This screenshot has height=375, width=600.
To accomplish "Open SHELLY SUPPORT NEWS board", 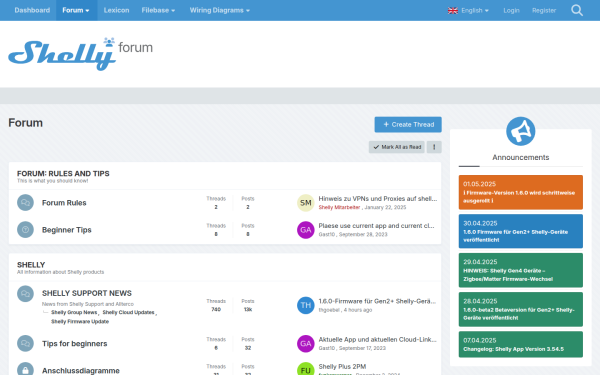I will pyautogui.click(x=87, y=293).
